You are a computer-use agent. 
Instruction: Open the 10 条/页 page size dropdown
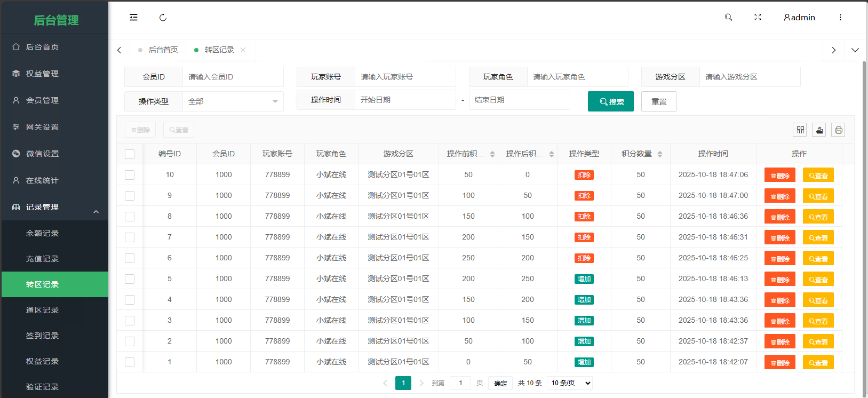570,383
